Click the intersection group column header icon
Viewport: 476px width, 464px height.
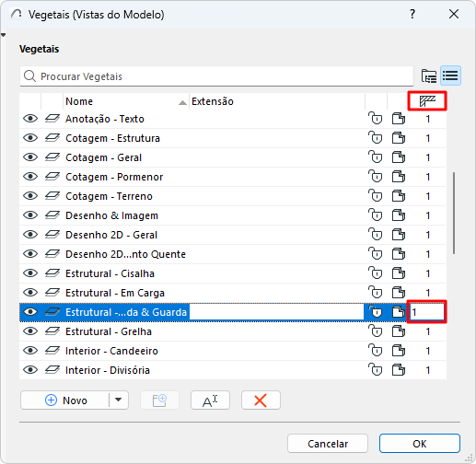(x=427, y=100)
